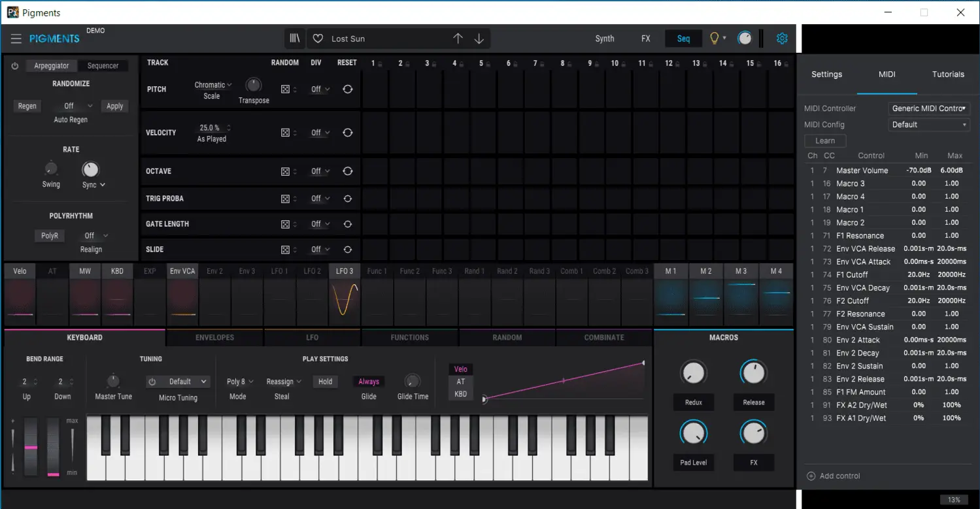Open the hamburger main menu

click(16, 39)
